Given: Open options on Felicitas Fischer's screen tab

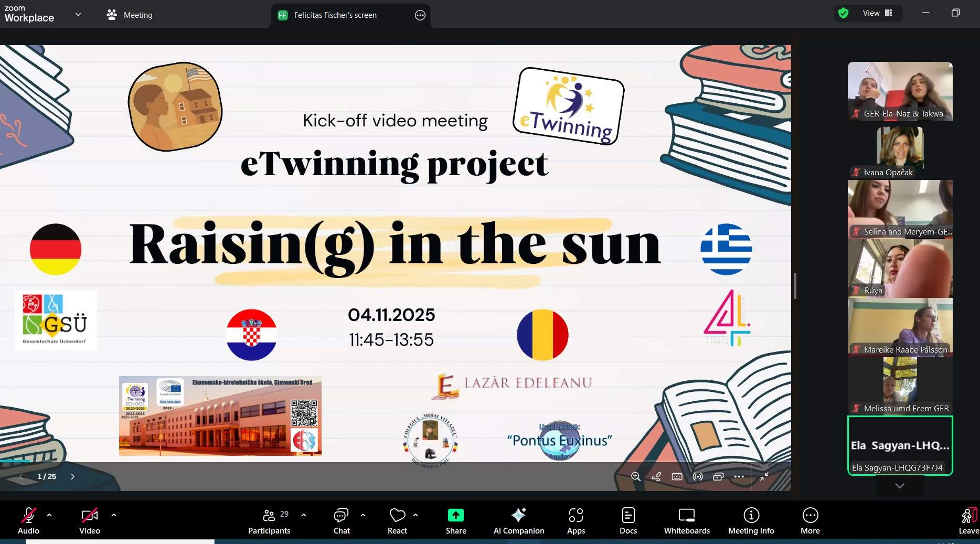Looking at the screenshot, I should click(x=420, y=15).
